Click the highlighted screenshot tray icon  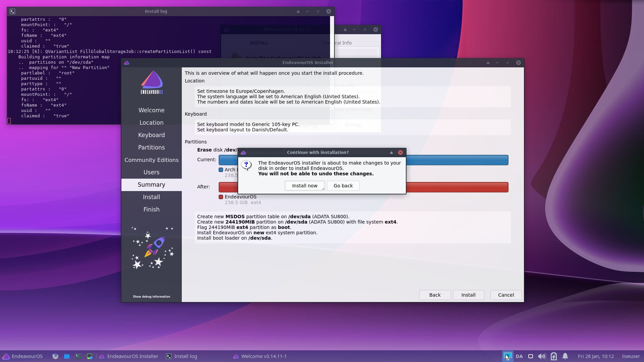click(507, 356)
